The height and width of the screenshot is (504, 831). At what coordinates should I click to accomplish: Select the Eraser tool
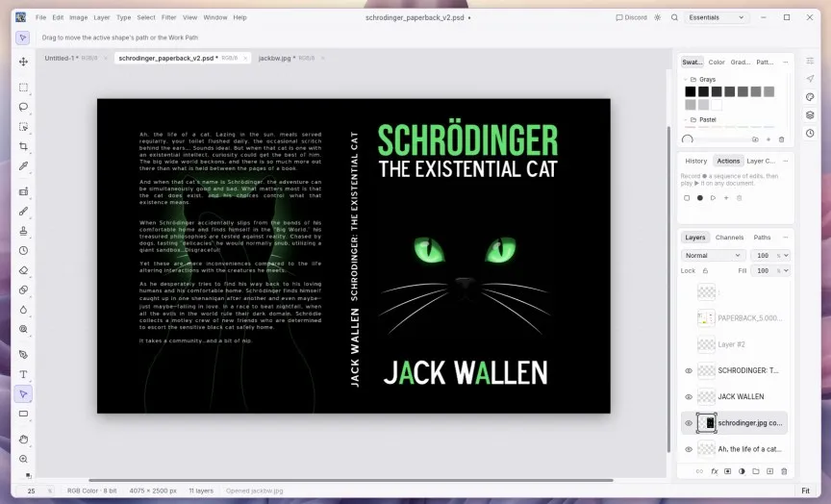click(x=23, y=270)
